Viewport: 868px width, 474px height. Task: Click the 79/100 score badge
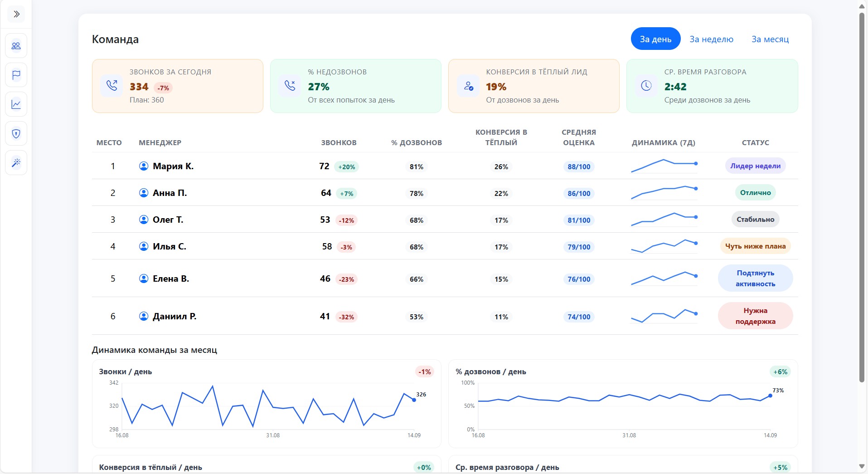[579, 247]
